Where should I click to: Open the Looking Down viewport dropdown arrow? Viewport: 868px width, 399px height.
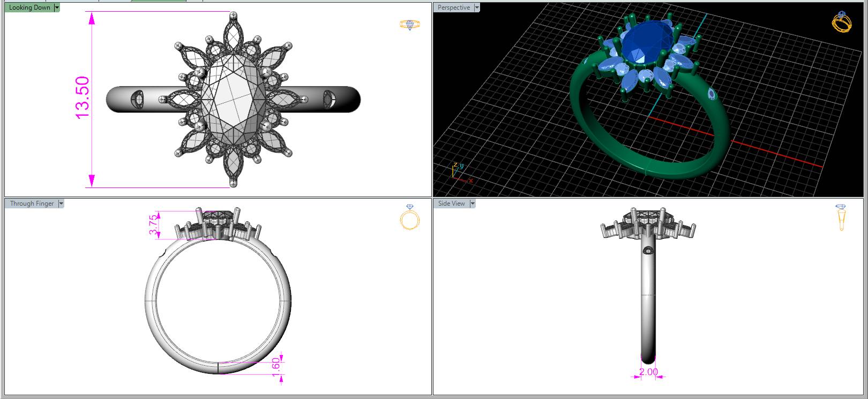pos(57,7)
